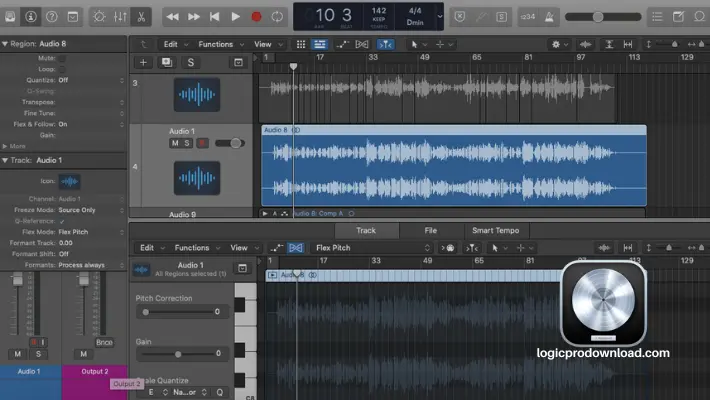Open tracks area settings gear menu
Image resolution: width=710 pixels, height=400 pixels.
coord(559,44)
